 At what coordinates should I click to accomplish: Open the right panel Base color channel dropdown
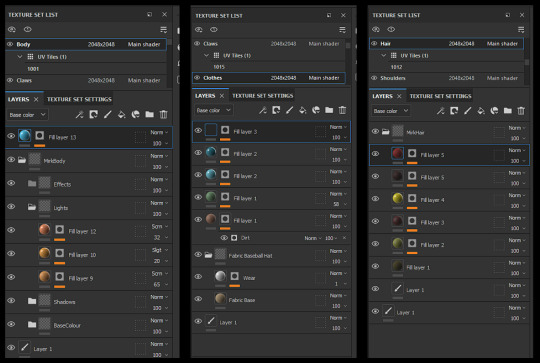[391, 111]
